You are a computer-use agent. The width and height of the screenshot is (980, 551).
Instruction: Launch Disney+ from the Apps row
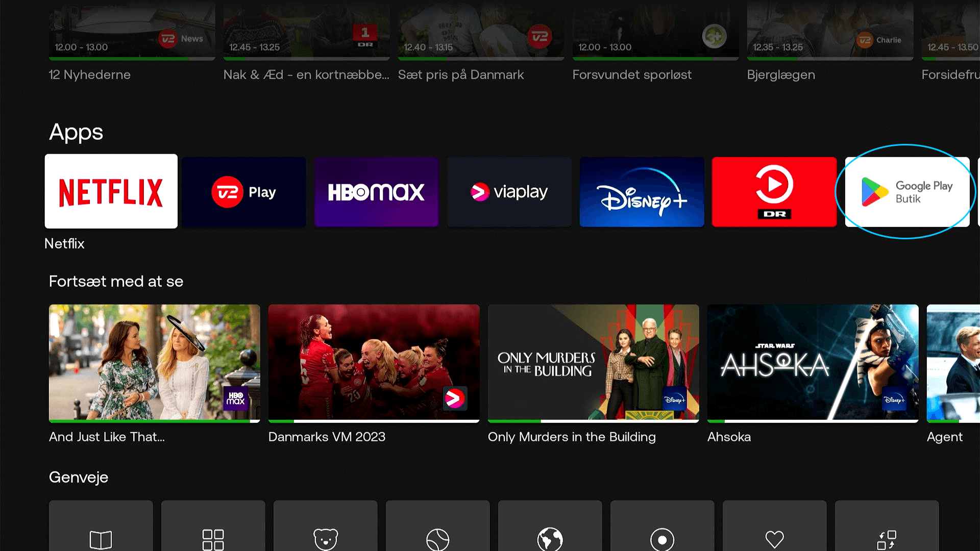pyautogui.click(x=642, y=191)
